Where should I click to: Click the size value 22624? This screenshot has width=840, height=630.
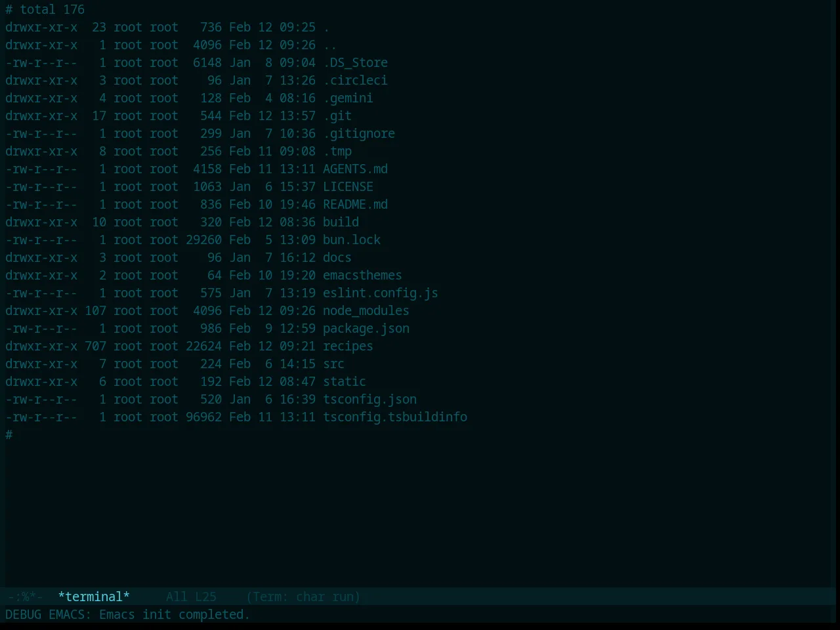(203, 346)
